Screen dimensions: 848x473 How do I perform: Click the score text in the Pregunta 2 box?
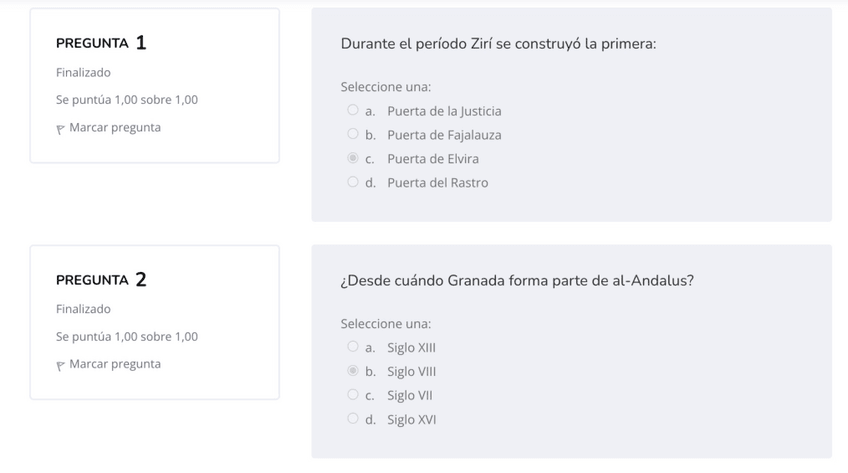(127, 337)
